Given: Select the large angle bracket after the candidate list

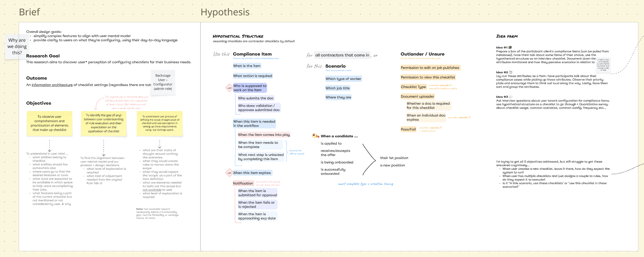Looking at the screenshot, I should [369, 160].
